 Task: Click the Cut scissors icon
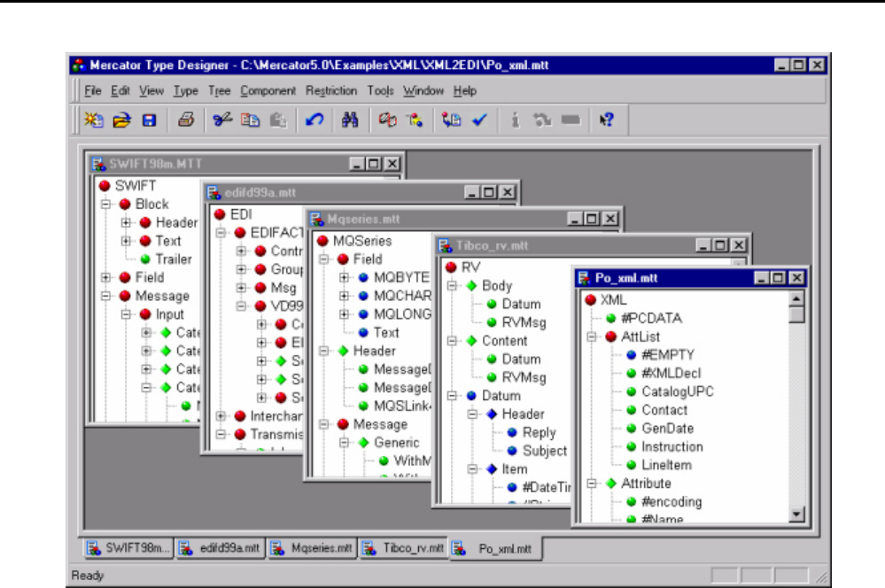coord(221,120)
